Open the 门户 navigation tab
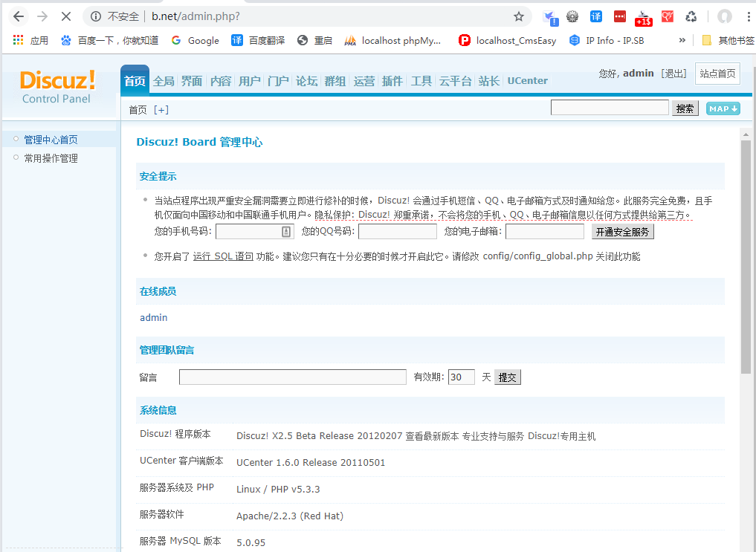 pyautogui.click(x=278, y=81)
